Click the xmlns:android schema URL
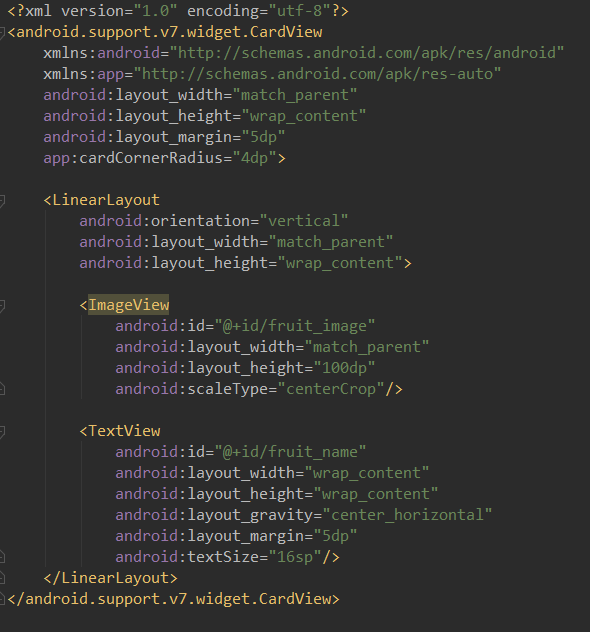 tap(366, 53)
